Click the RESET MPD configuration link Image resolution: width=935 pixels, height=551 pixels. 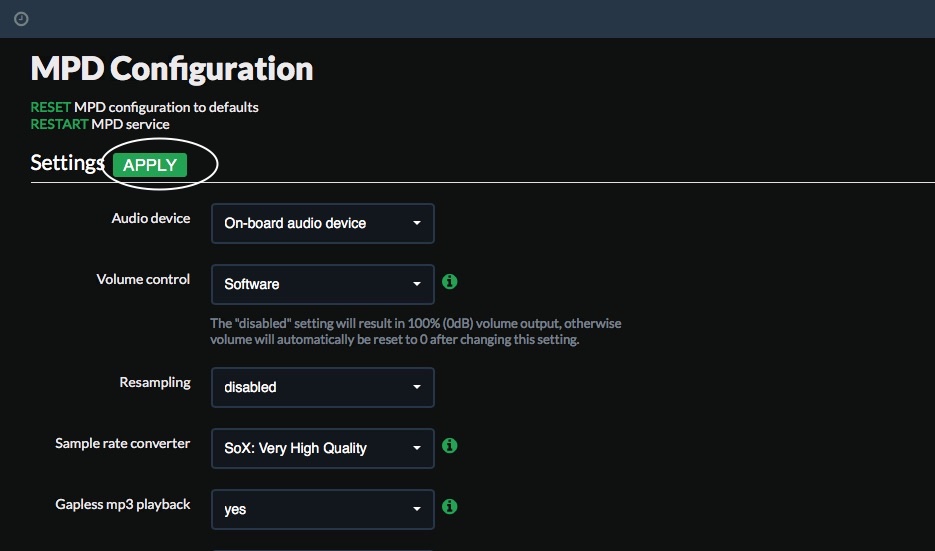pyautogui.click(x=50, y=107)
